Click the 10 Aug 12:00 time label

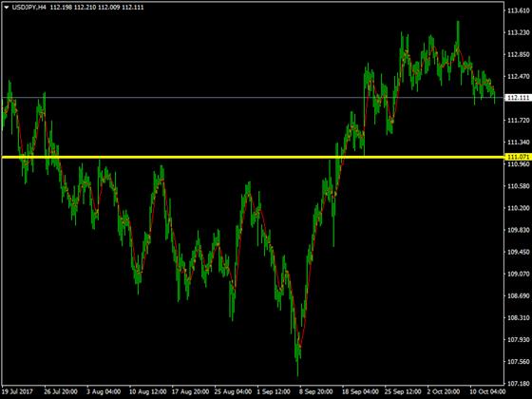coord(147,391)
